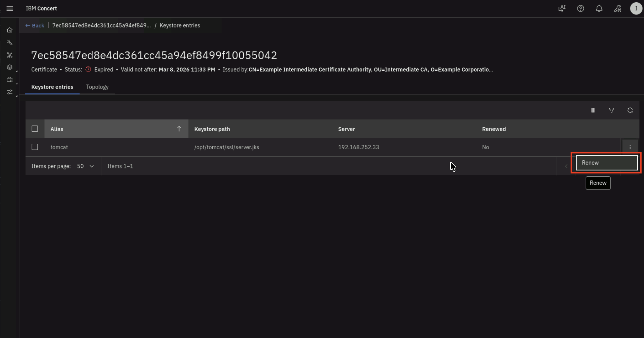644x338 pixels.
Task: Click the topology icon in sidebar
Action: tap(10, 55)
